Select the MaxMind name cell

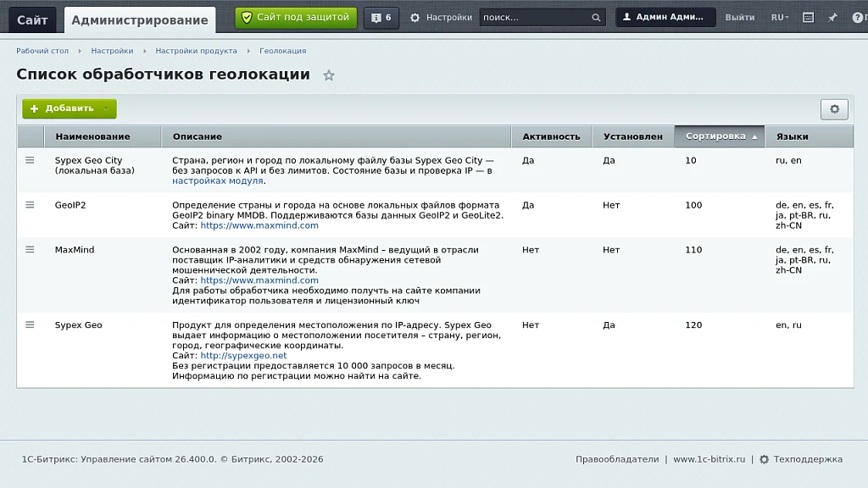coord(75,250)
